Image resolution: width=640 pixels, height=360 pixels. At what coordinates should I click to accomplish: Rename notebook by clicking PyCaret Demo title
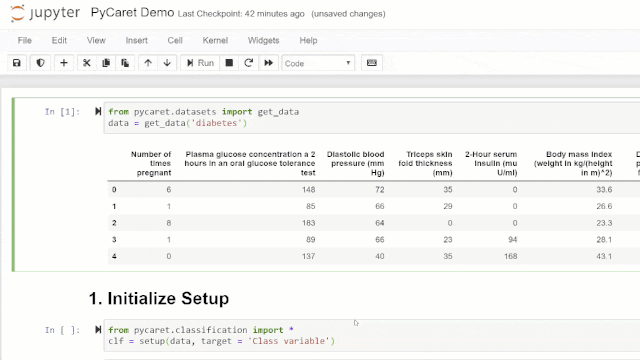pyautogui.click(x=132, y=13)
